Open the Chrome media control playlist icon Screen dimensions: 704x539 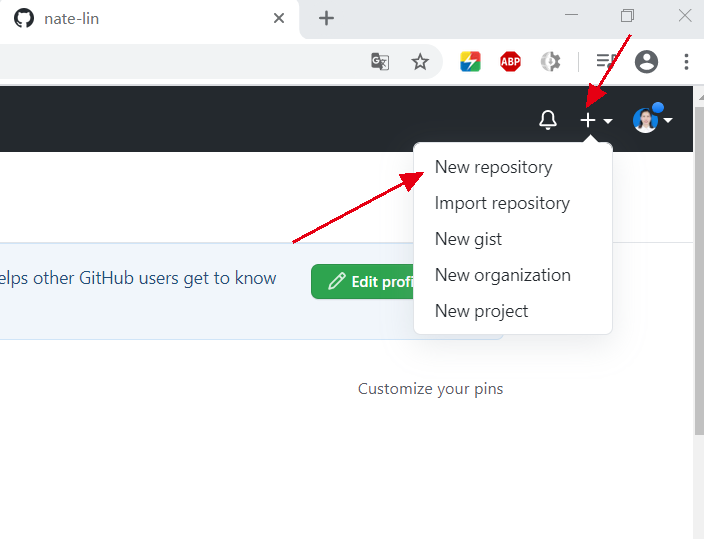tap(604, 62)
